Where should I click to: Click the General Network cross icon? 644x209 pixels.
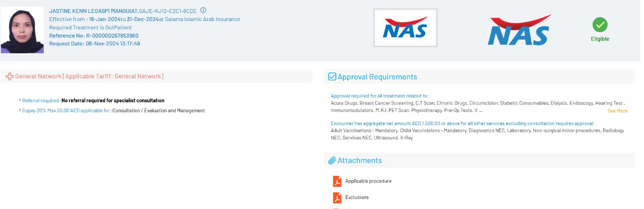10,76
